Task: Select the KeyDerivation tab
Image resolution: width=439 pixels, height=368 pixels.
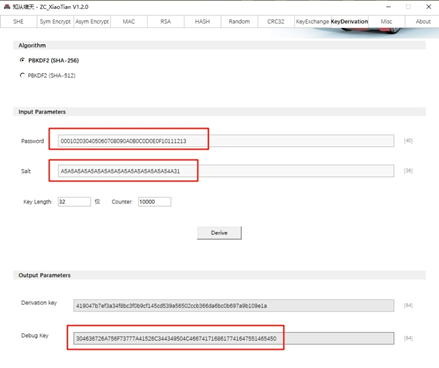Action: [x=349, y=21]
